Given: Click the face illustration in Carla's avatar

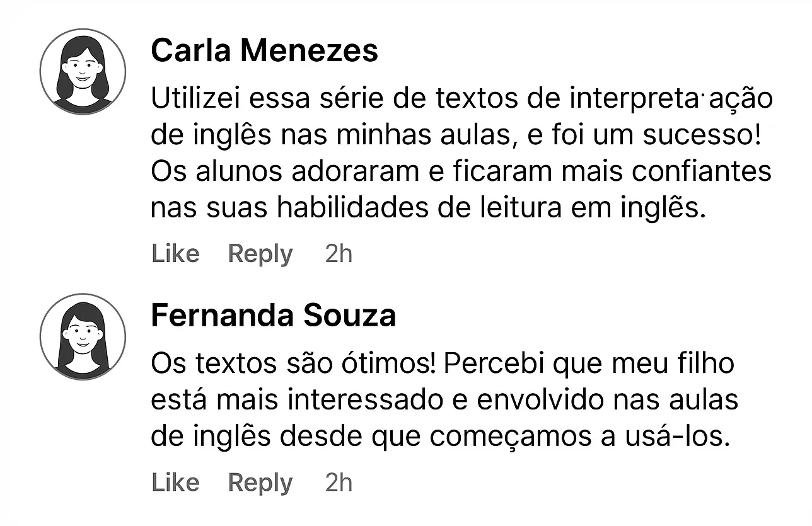Looking at the screenshot, I should [82, 71].
